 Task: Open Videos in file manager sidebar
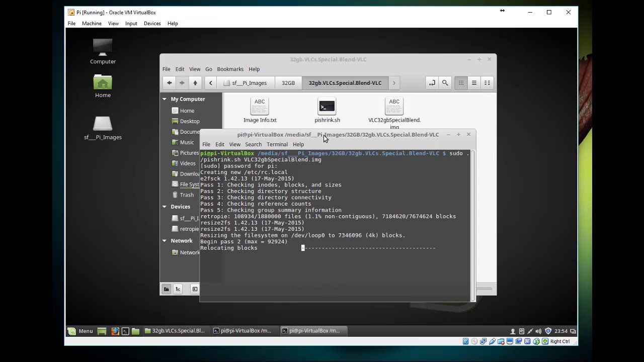(x=188, y=163)
